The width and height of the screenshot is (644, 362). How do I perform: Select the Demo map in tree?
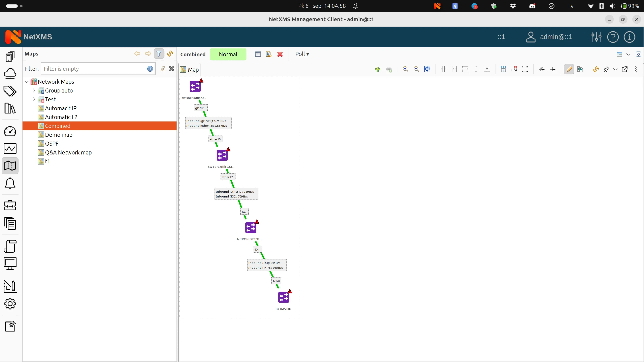pos(59,135)
